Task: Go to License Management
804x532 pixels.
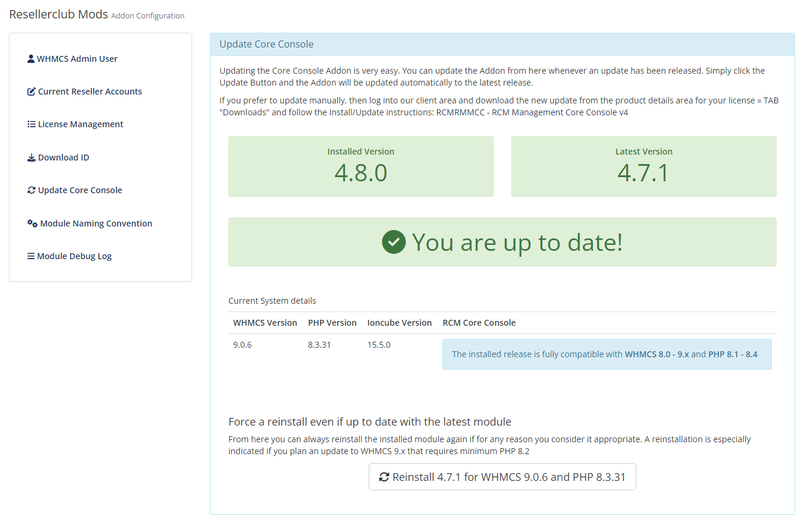Action: [76, 124]
